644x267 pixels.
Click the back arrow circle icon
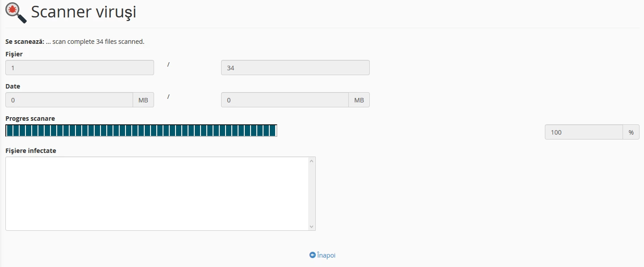(312, 255)
